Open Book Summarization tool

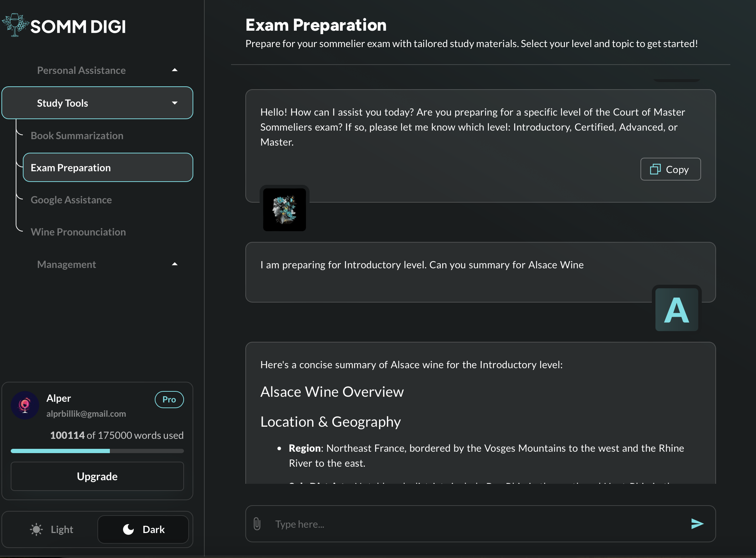click(77, 136)
